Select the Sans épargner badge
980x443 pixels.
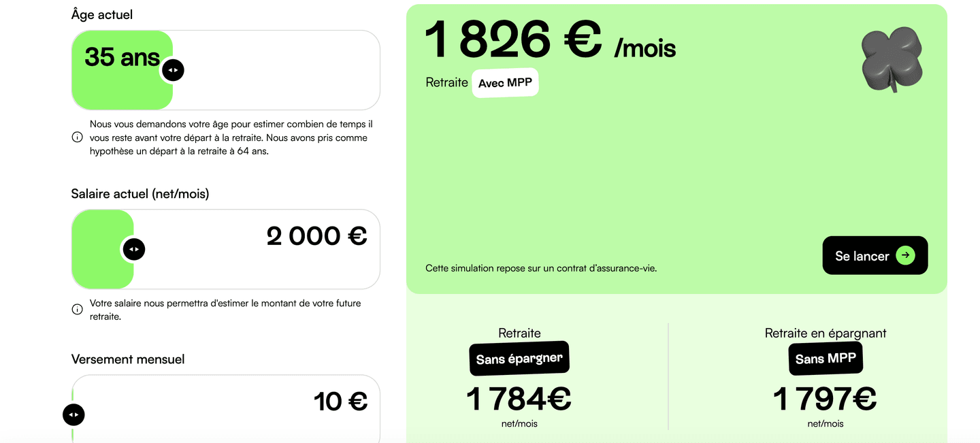coord(519,359)
